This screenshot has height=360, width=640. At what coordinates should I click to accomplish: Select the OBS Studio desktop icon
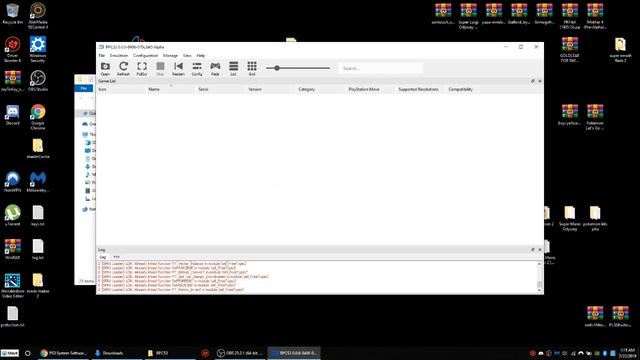click(x=38, y=81)
